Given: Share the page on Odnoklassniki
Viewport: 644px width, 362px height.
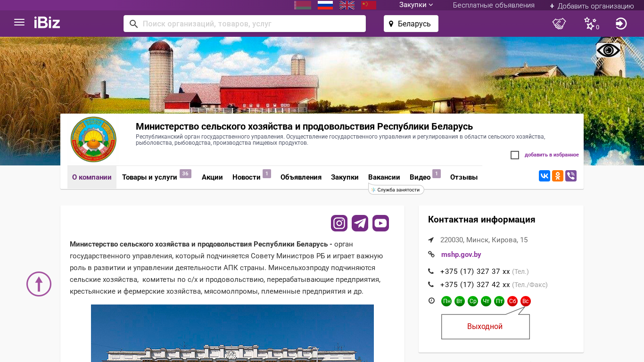Looking at the screenshot, I should click(x=558, y=176).
